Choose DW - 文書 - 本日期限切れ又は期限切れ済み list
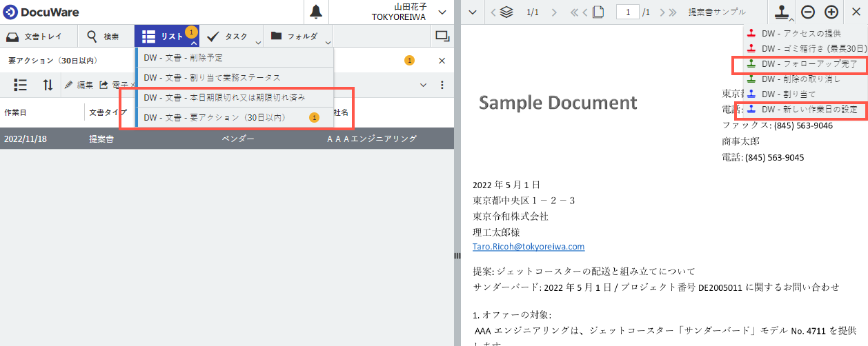Viewport: 868px width, 346px height. tap(235, 97)
